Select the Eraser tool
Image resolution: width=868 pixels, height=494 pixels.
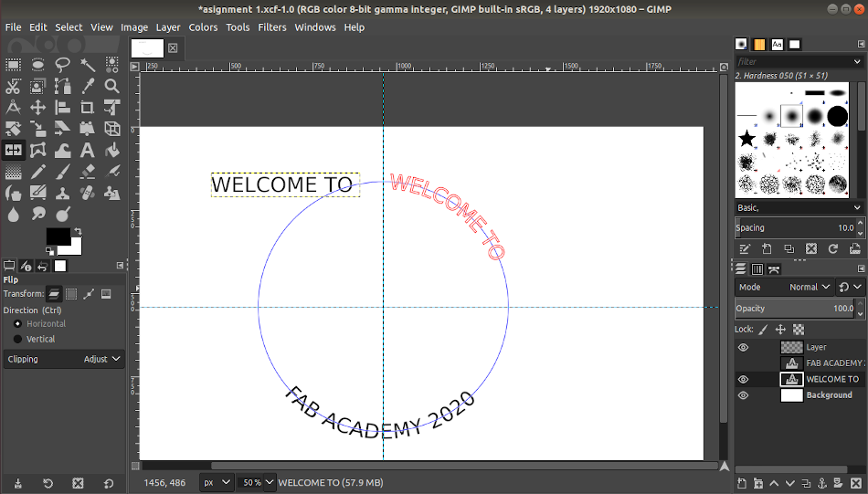pyautogui.click(x=88, y=172)
